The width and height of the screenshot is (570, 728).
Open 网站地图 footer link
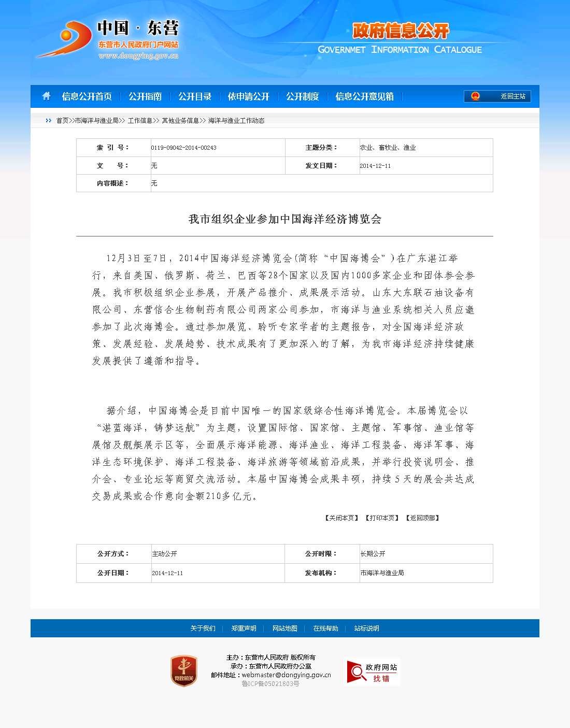[284, 629]
